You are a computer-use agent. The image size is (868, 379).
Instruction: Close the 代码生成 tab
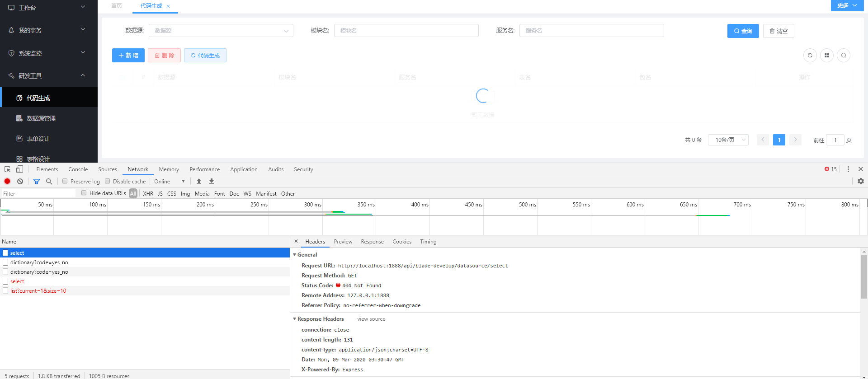[168, 6]
